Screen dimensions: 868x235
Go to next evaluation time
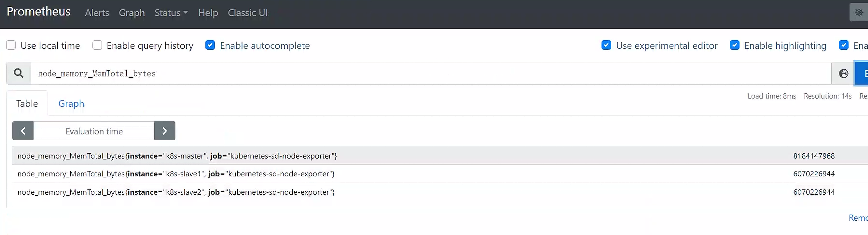[x=165, y=131]
